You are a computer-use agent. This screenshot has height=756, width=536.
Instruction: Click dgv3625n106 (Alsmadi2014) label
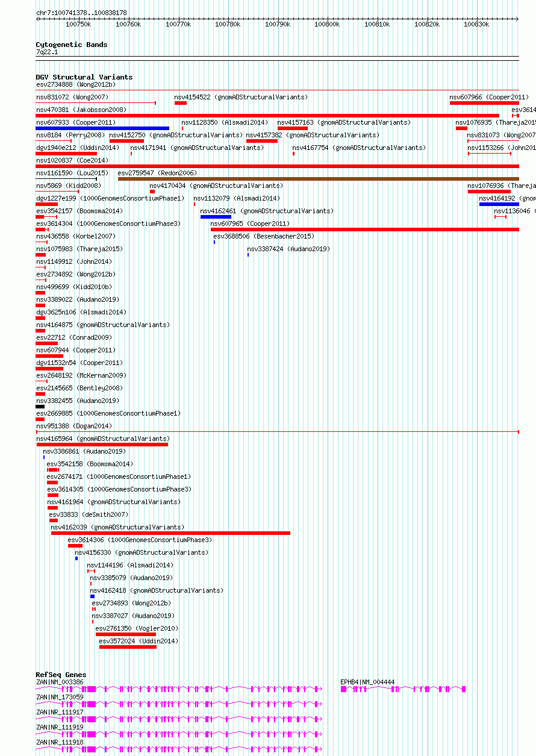point(81,313)
